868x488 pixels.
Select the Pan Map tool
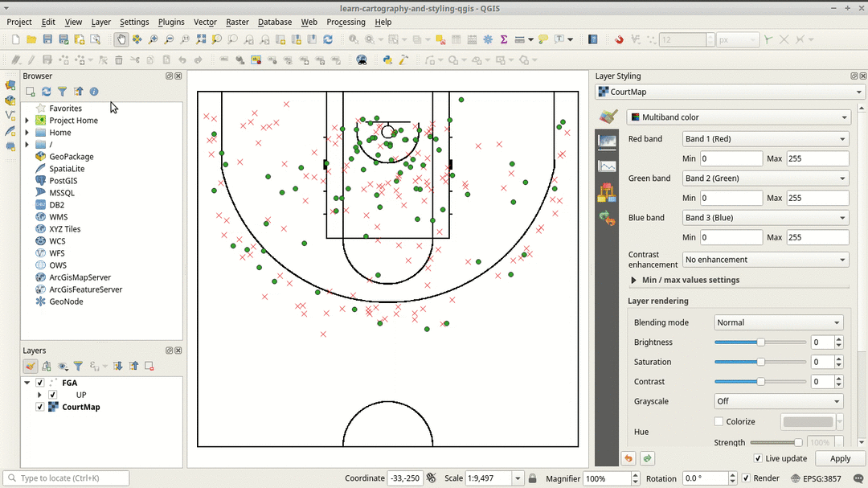(x=122, y=39)
